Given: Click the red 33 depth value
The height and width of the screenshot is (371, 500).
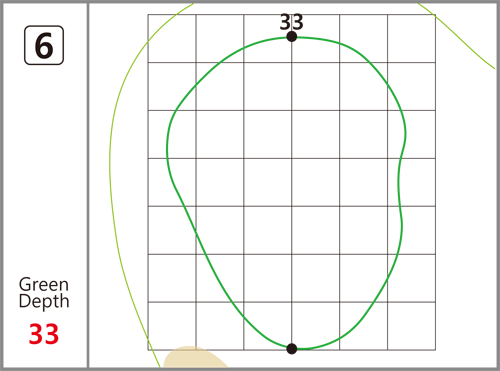Looking at the screenshot, I should click(x=44, y=334).
